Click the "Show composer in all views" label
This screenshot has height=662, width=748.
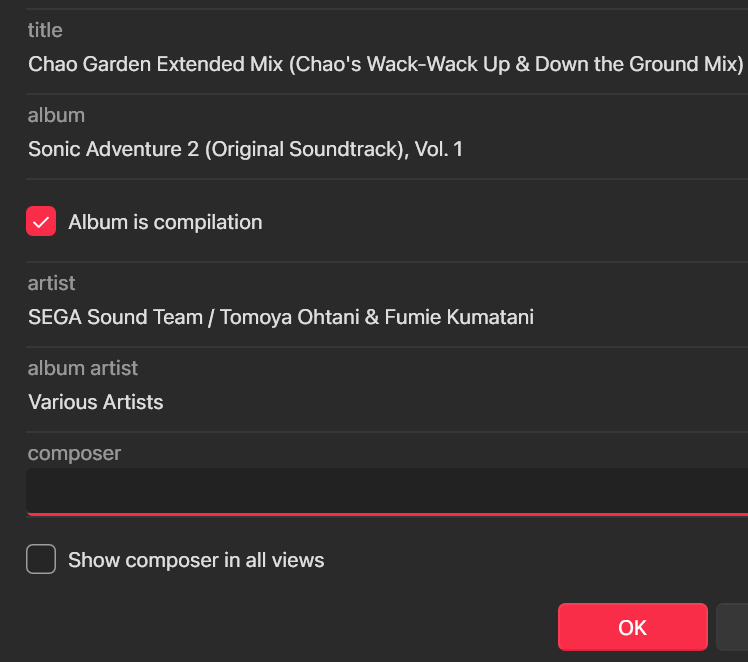[x=196, y=560]
